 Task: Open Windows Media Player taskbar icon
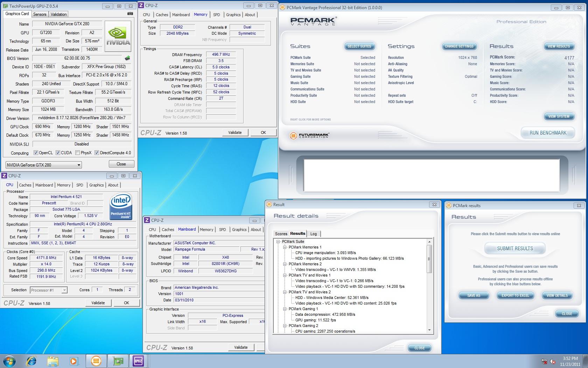73,361
